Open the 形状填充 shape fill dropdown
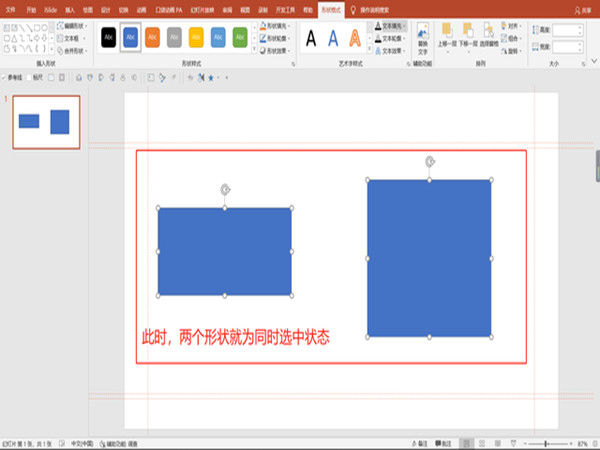This screenshot has width=600, height=450. coord(279,26)
